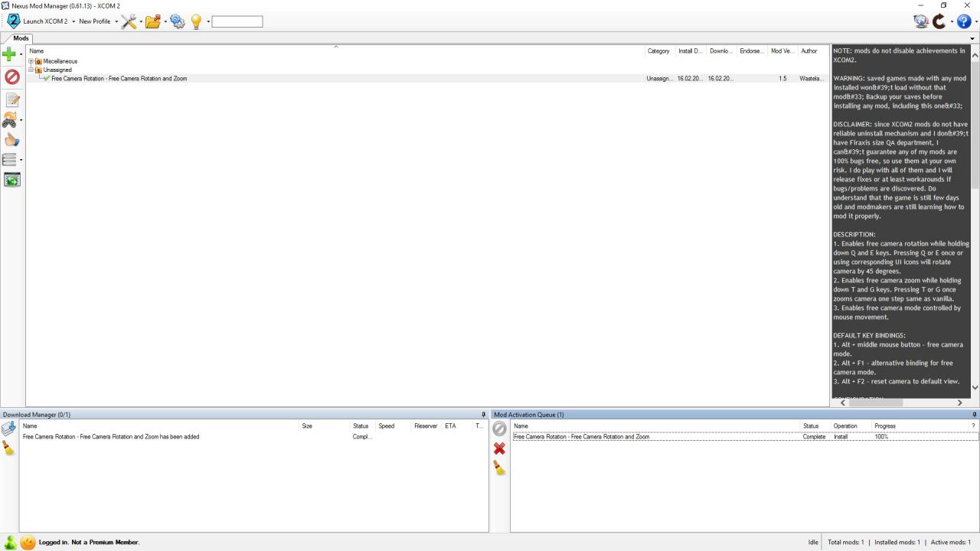Pin the Download Manager panel
The image size is (980, 551).
point(483,415)
